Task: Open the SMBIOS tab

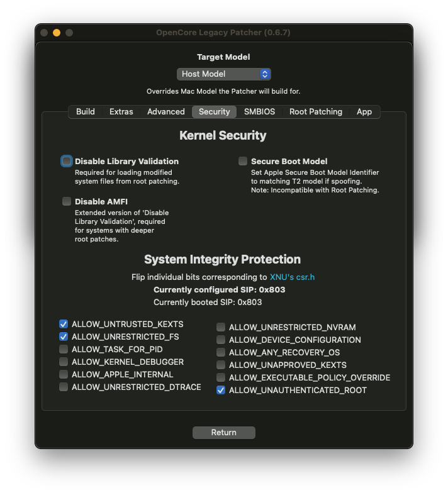Action: click(x=259, y=112)
